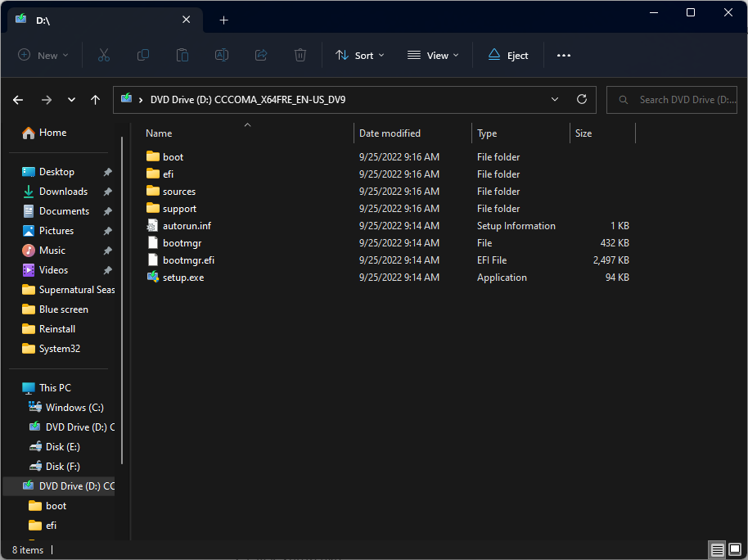Click the 8 items status text
Viewport: 748px width, 560px height.
(28, 550)
